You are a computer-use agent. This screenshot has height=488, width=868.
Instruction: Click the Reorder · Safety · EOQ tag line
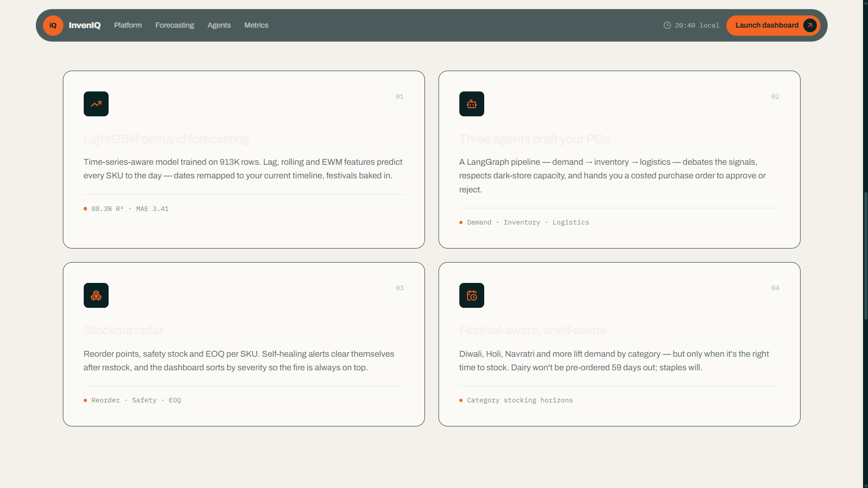point(136,400)
